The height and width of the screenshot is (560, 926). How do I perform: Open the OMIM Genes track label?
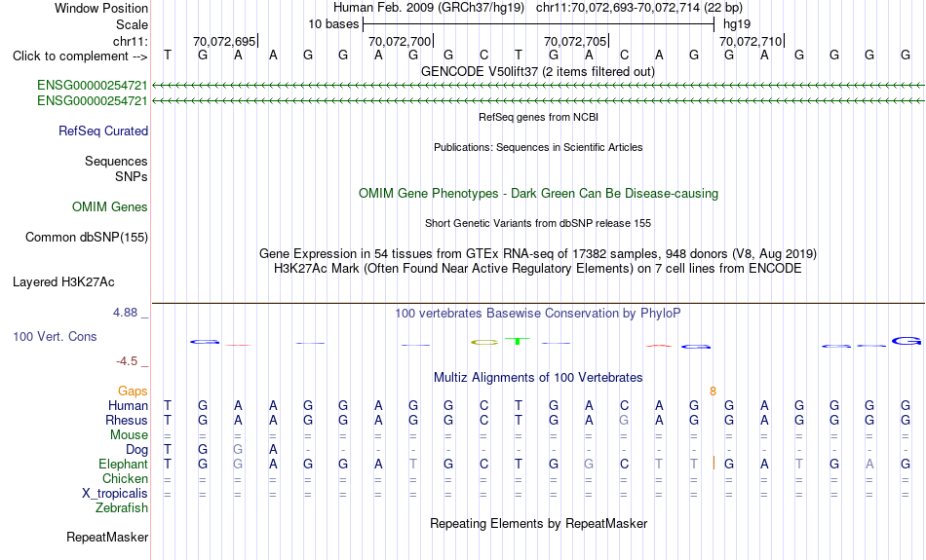coord(110,206)
